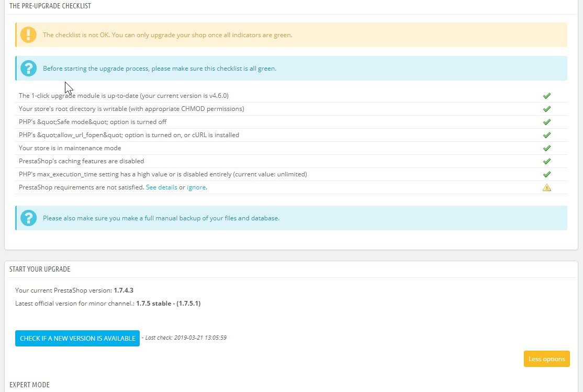
Task: Click green check for max_execution_time row
Action: pyautogui.click(x=546, y=174)
